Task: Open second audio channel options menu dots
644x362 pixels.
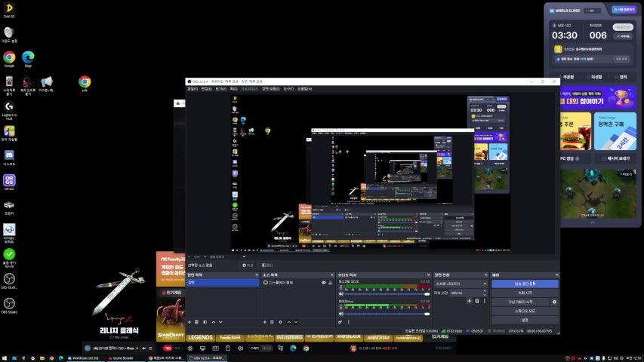Action: (x=341, y=308)
